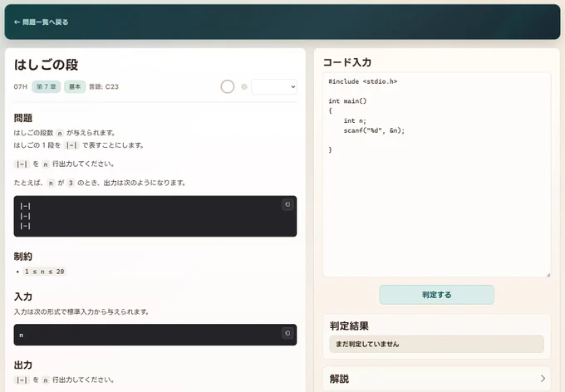Click the int main() line in editor
Viewport: 565px width, 392px height.
click(x=347, y=100)
